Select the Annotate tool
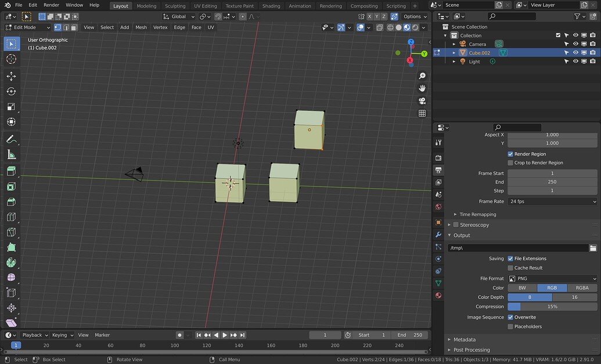The height and width of the screenshot is (364, 601). pyautogui.click(x=11, y=139)
